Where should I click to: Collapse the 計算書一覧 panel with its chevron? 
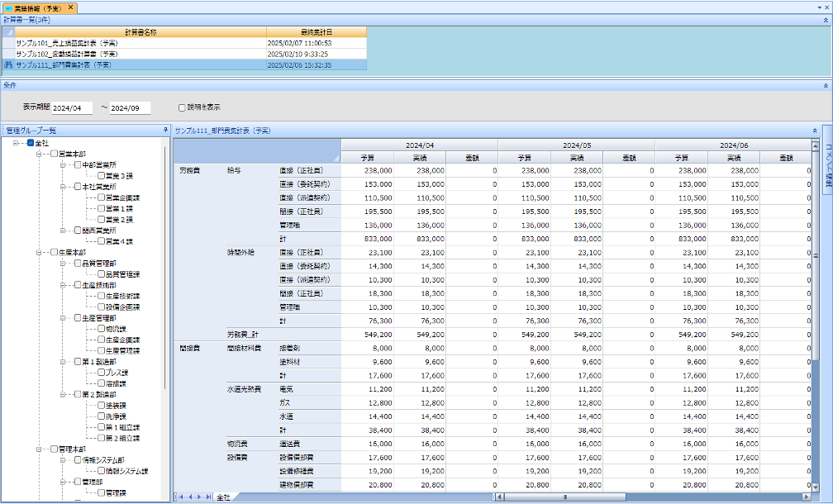pos(826,20)
